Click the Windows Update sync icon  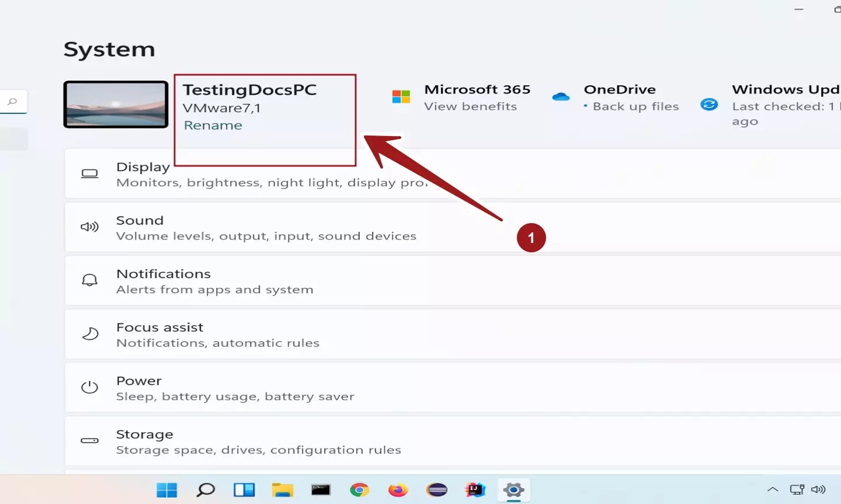click(709, 105)
